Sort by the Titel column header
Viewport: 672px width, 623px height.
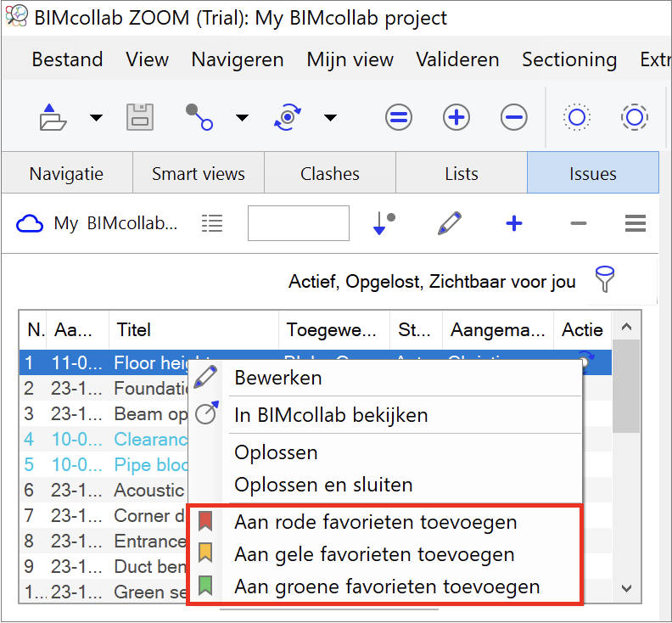tap(194, 329)
